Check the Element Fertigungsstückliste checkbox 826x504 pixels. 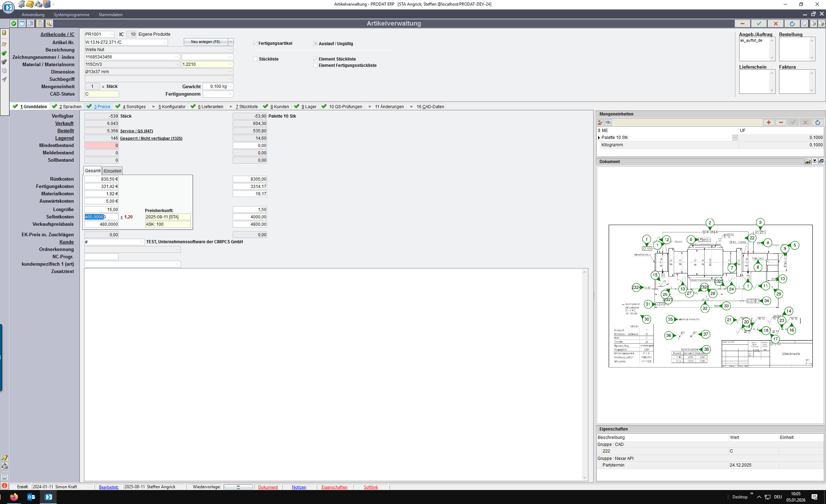click(315, 65)
